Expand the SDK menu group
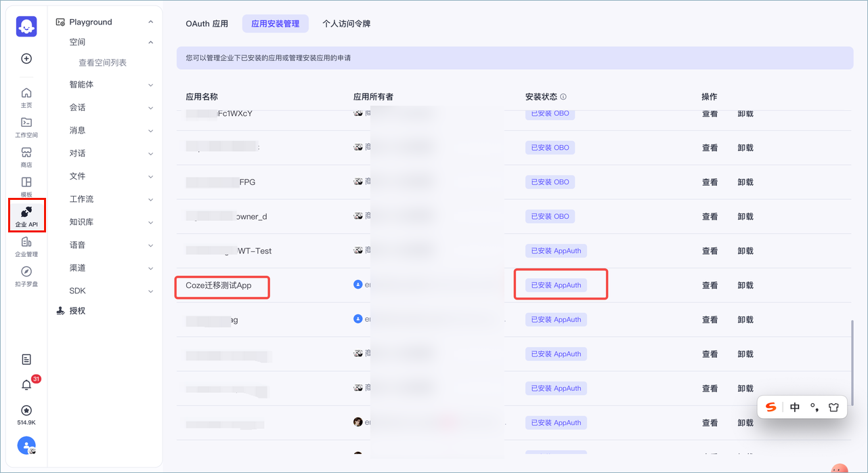The image size is (868, 473). point(150,291)
